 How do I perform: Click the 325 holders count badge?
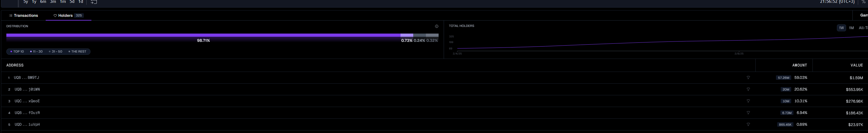click(79, 16)
